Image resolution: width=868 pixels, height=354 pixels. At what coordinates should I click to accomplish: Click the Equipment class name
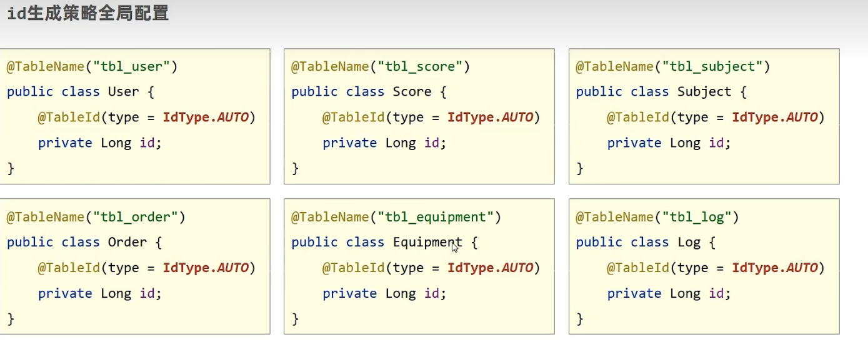(x=427, y=243)
